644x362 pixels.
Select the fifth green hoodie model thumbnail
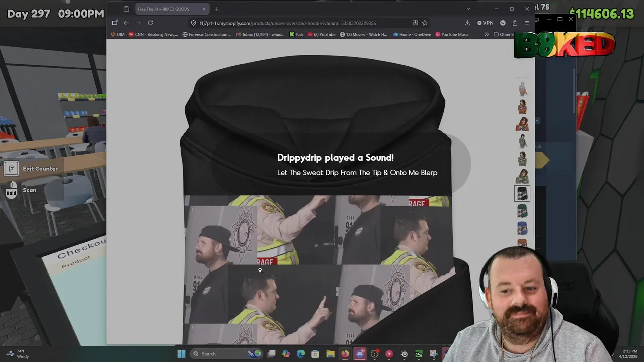coord(523,159)
